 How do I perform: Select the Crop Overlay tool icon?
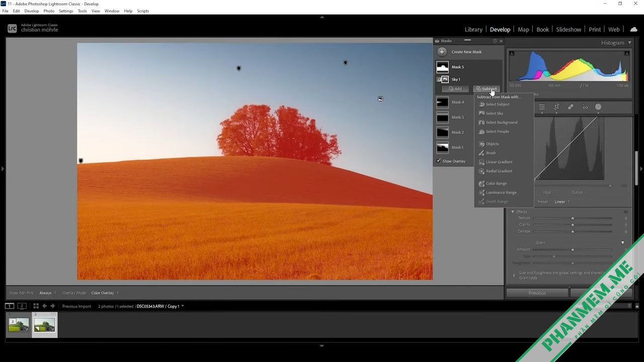(556, 107)
